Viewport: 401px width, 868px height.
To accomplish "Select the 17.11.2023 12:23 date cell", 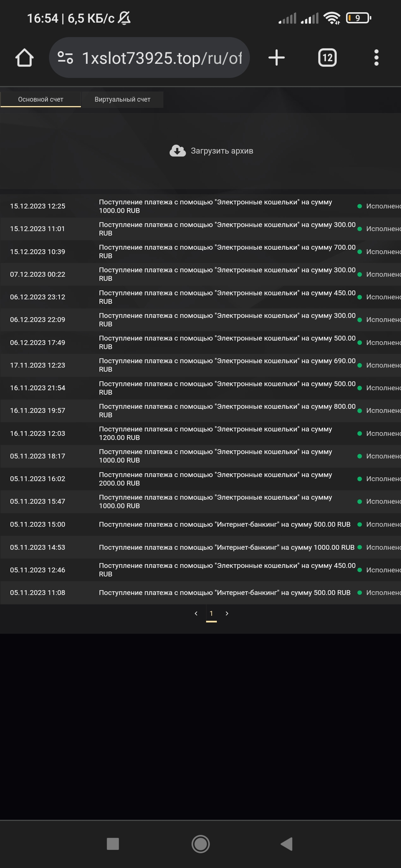I will 38,365.
